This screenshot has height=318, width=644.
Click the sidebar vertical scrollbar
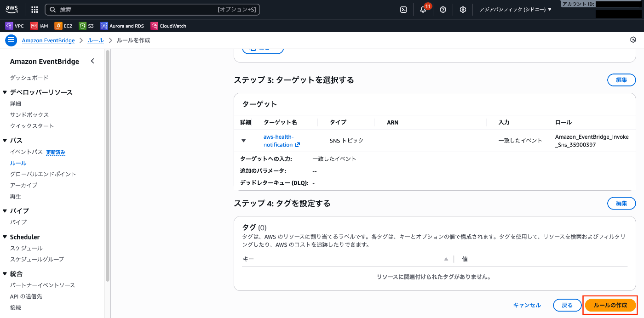point(107,165)
